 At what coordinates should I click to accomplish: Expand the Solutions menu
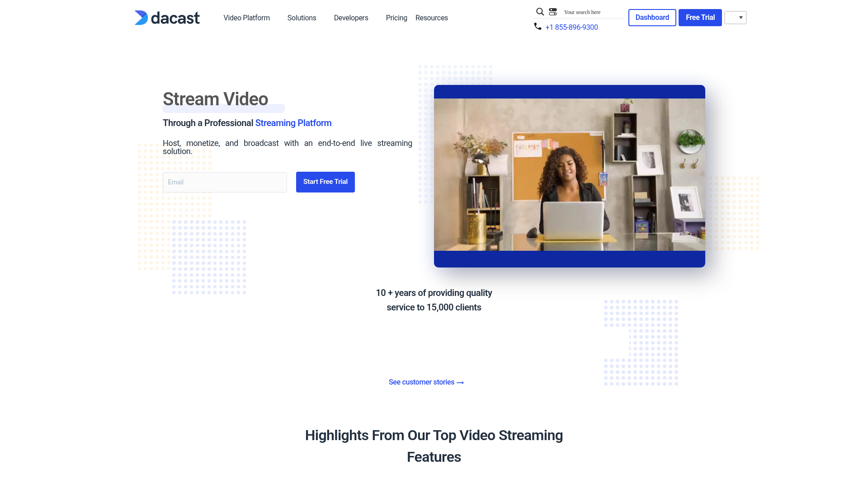tap(302, 18)
